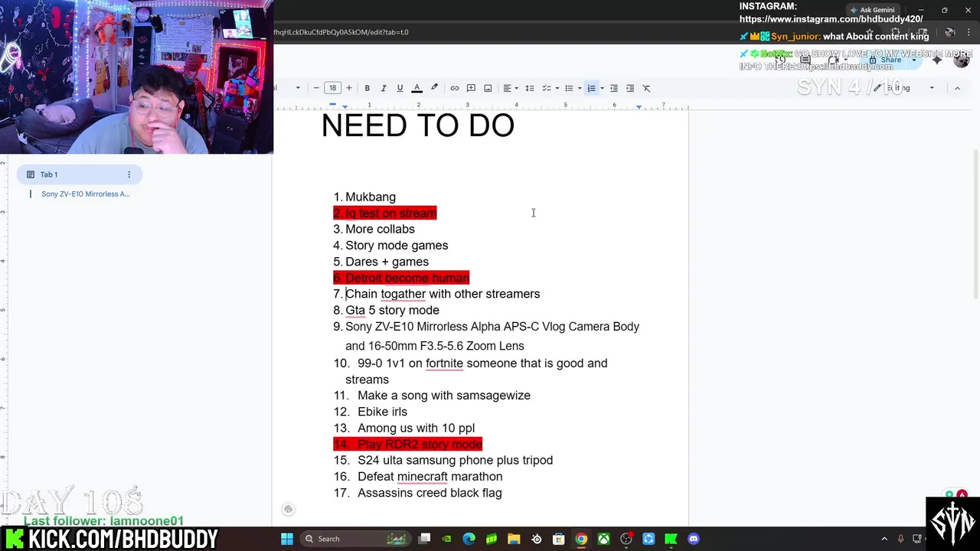980x551 pixels.
Task: Increase the font size
Action: pos(349,88)
